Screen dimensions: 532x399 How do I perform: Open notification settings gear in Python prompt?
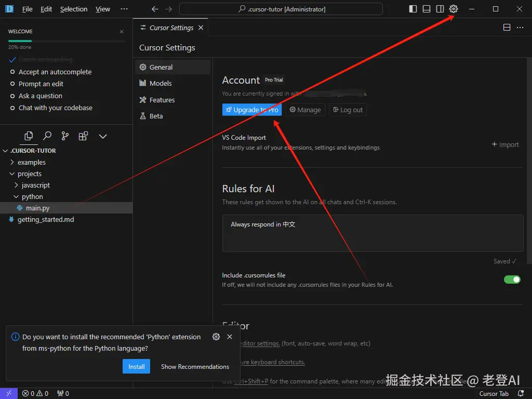tap(216, 337)
